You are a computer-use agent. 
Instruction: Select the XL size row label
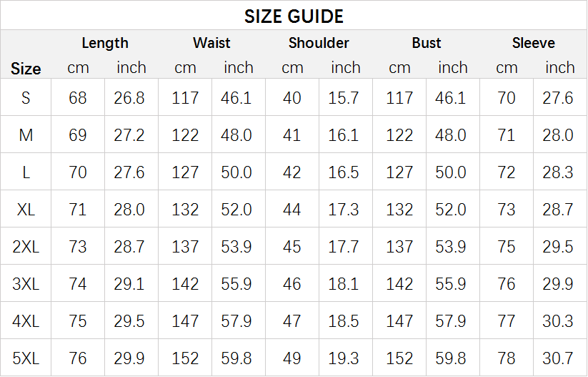[x=26, y=210]
